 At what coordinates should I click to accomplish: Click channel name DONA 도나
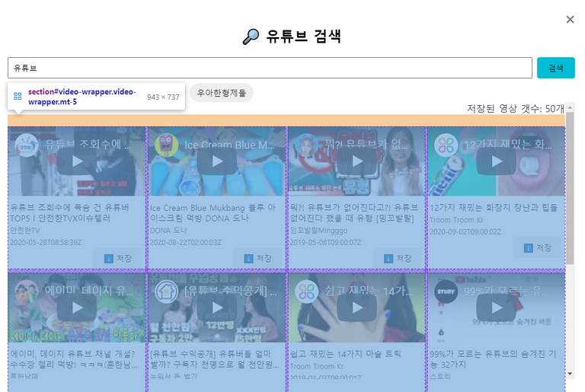168,231
